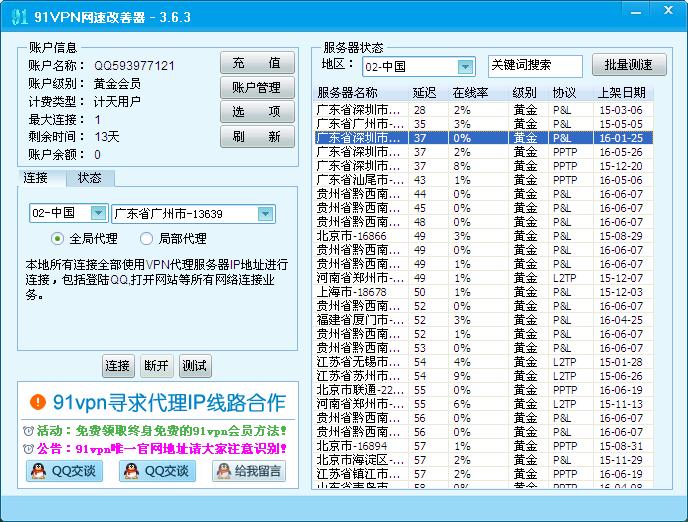
Task: Select server row 北京市海淀区
Action: click(484, 460)
